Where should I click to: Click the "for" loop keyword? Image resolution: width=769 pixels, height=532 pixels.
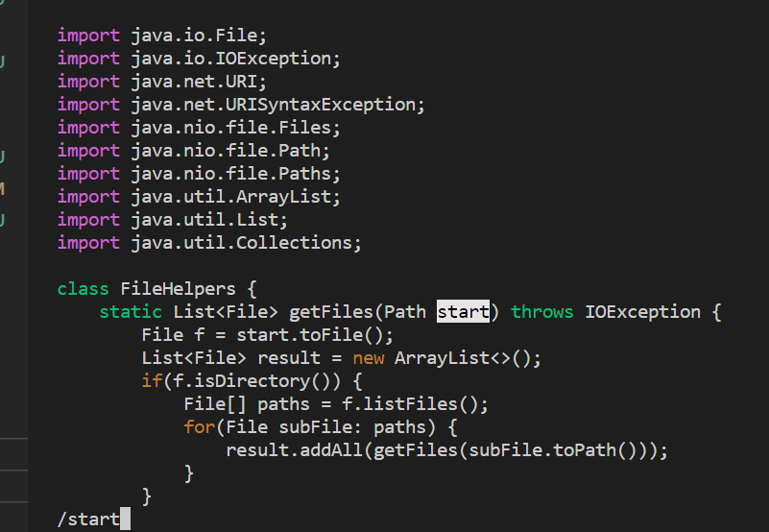click(199, 427)
